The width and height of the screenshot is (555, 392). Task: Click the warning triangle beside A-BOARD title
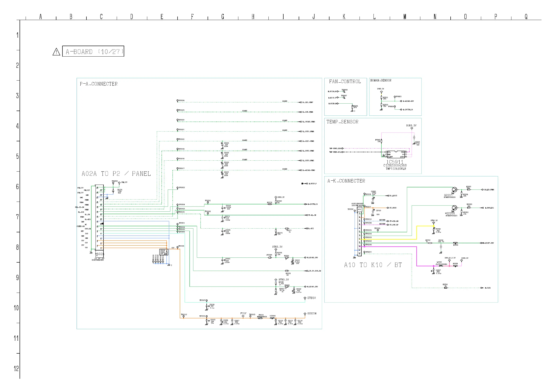click(56, 52)
